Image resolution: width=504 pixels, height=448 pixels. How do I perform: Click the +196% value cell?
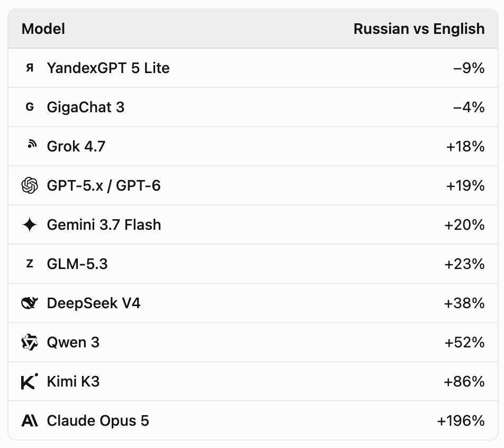point(461,420)
